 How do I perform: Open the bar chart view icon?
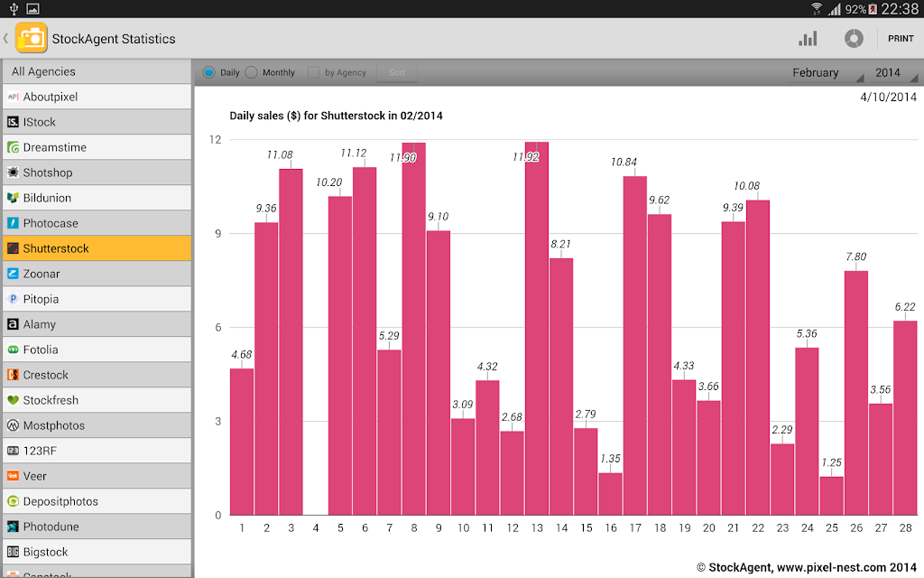[x=808, y=39]
